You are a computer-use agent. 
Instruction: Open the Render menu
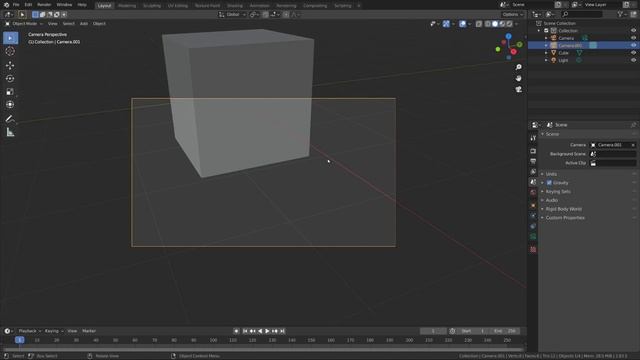[x=44, y=5]
